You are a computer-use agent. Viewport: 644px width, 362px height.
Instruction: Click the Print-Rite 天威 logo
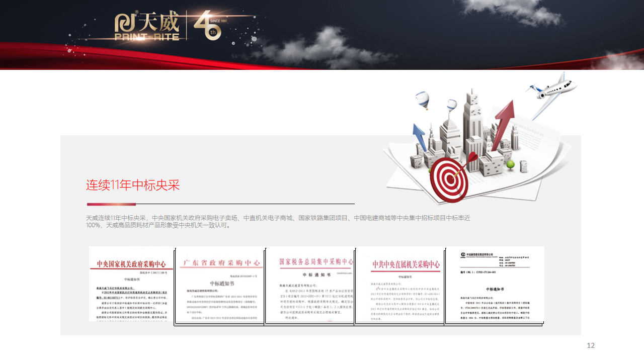point(146,26)
